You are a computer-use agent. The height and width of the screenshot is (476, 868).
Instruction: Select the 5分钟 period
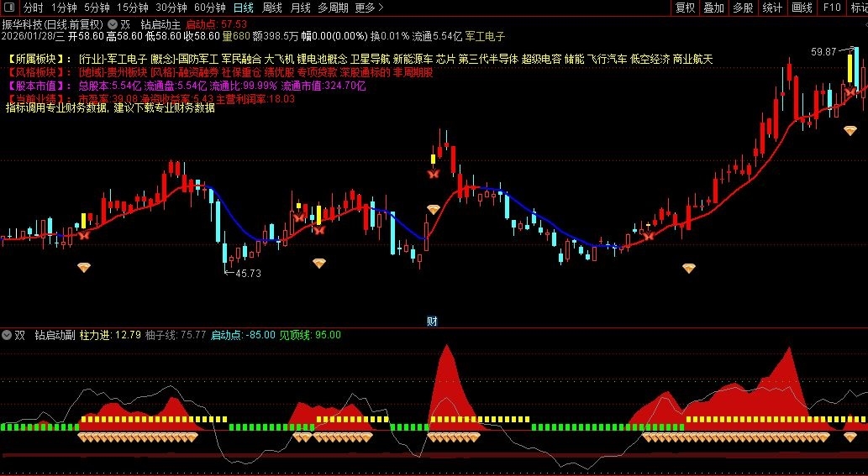pyautogui.click(x=97, y=8)
